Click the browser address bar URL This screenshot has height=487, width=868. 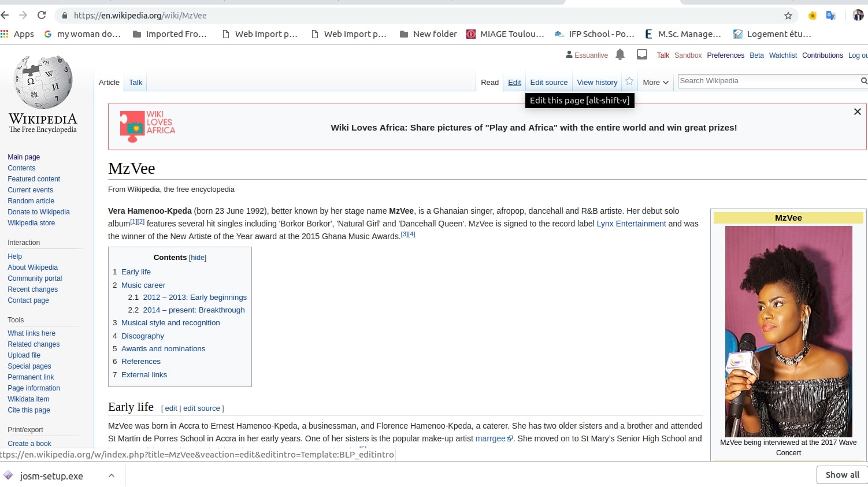point(140,16)
